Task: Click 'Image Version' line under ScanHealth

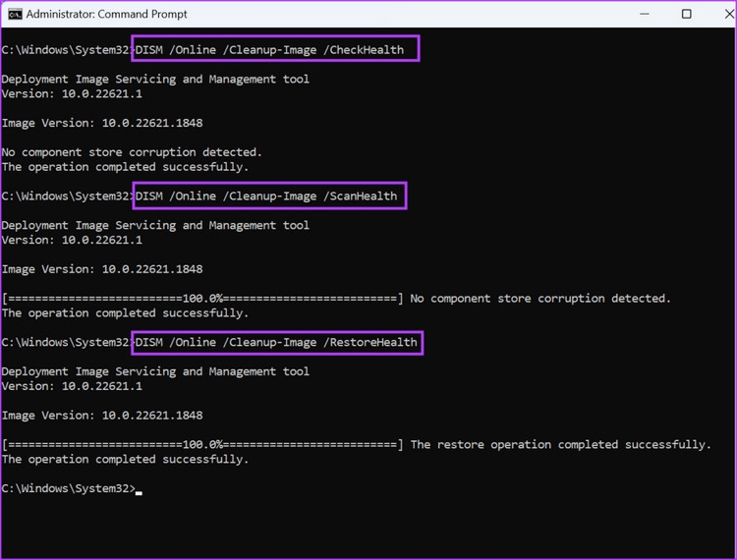Action: click(102, 269)
